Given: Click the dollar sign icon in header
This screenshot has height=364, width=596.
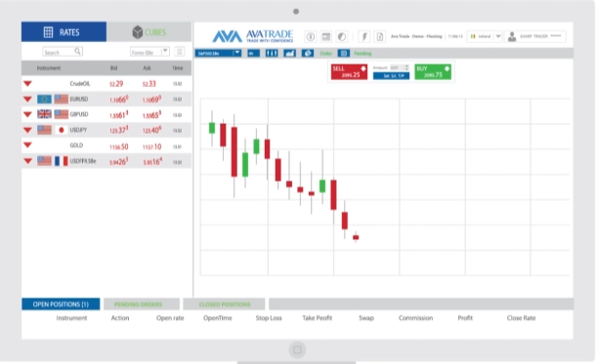Looking at the screenshot, I should coord(310,37).
